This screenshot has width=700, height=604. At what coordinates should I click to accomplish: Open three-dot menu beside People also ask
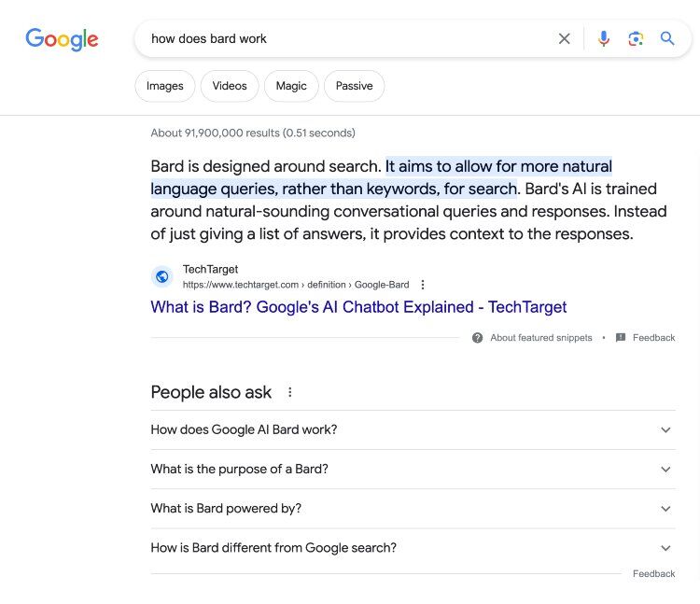[289, 392]
